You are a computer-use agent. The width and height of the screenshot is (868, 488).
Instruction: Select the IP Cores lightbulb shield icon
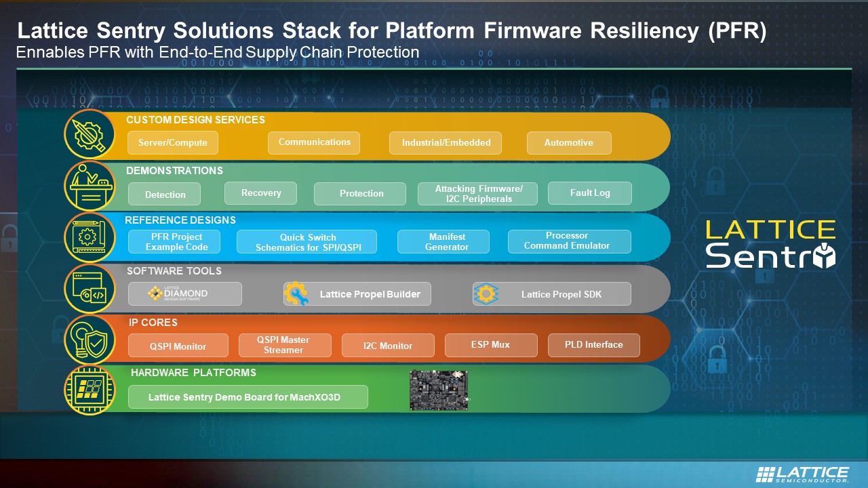pyautogui.click(x=90, y=340)
